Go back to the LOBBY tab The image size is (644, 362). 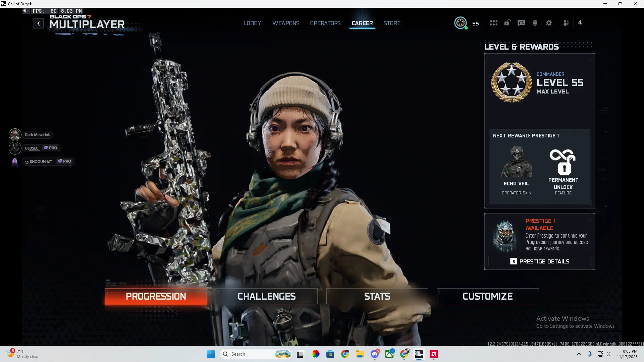[252, 23]
